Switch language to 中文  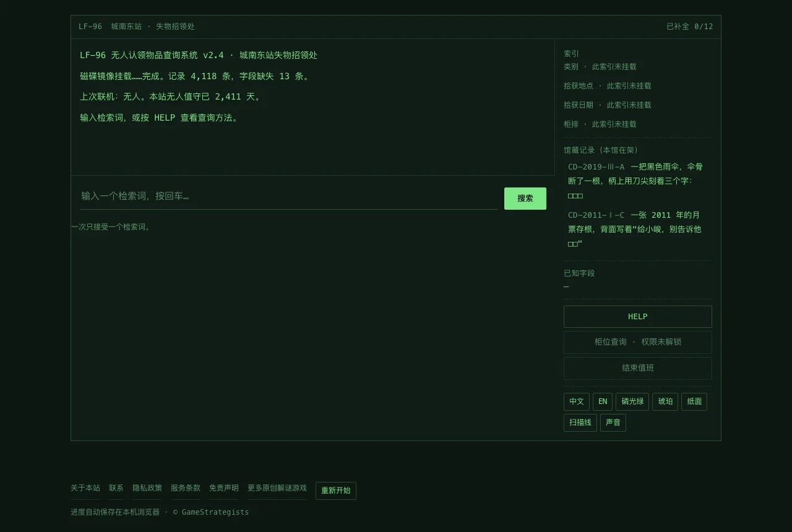[x=577, y=401]
